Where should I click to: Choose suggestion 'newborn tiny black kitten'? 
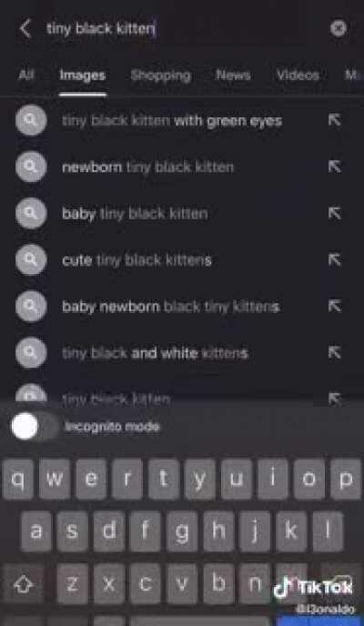tap(147, 167)
